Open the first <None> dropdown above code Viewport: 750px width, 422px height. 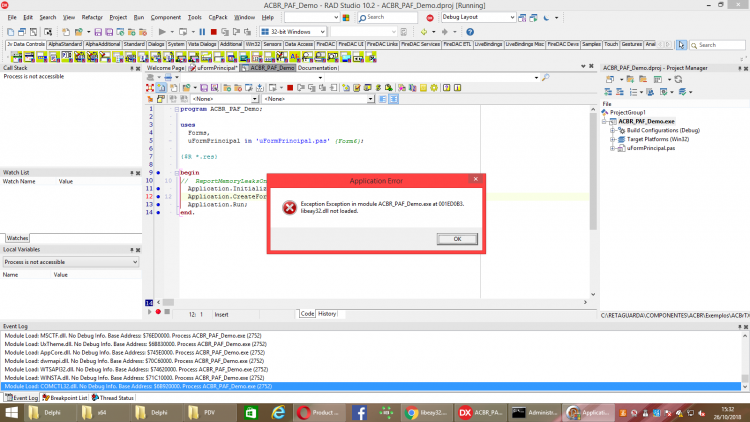(254, 99)
